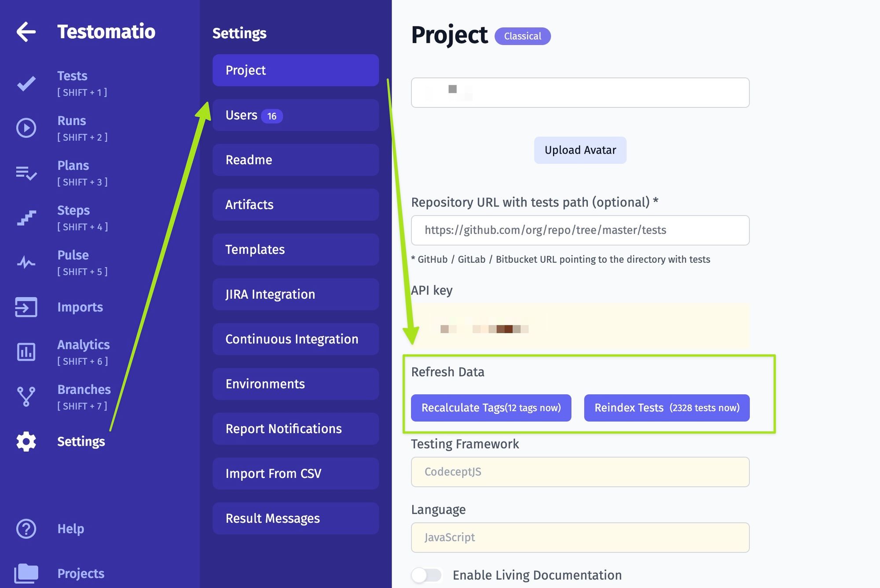Click the Help icon in sidebar
880x588 pixels.
(26, 528)
